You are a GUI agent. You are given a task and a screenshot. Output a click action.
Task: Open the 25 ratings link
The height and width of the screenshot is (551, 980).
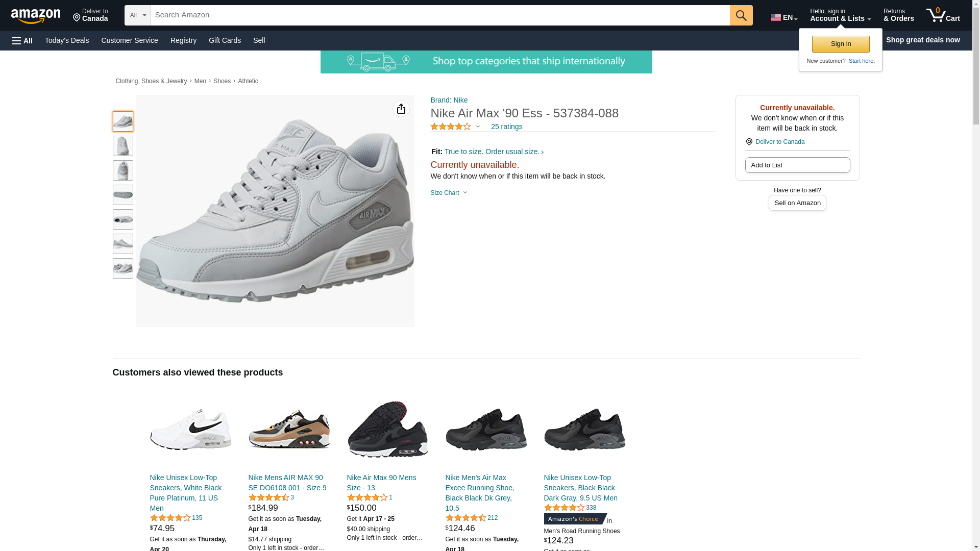[506, 127]
